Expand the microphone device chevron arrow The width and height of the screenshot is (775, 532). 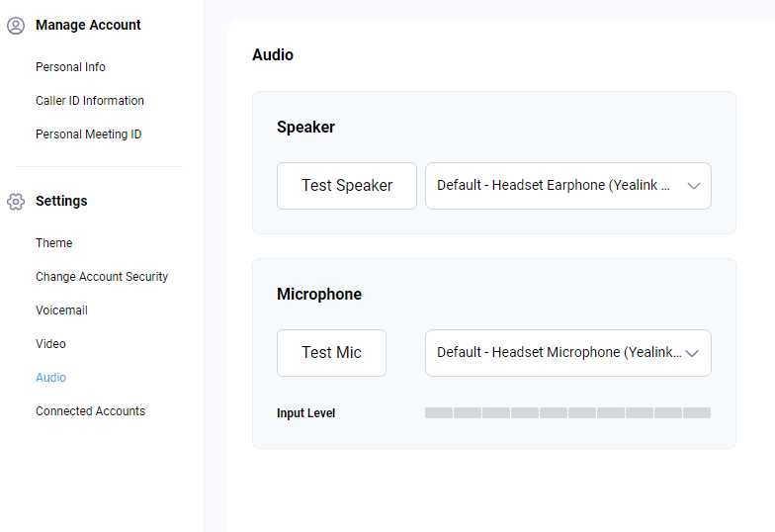pos(692,353)
